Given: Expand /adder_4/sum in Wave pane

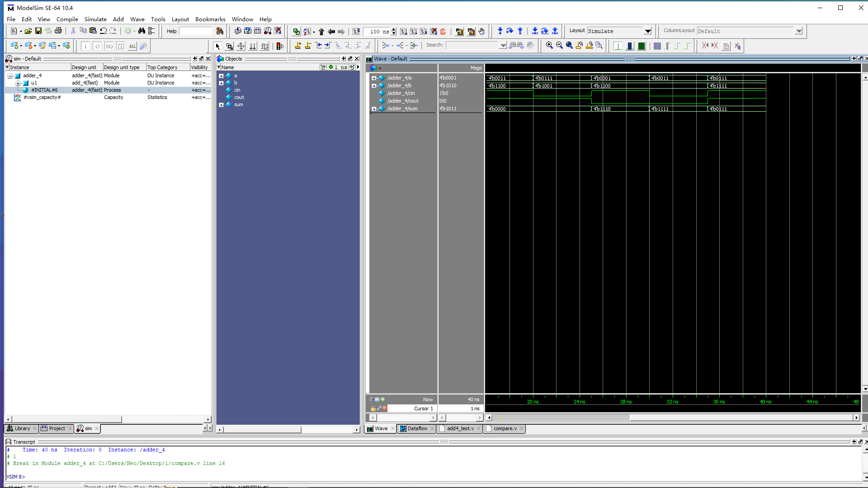Looking at the screenshot, I should click(374, 109).
